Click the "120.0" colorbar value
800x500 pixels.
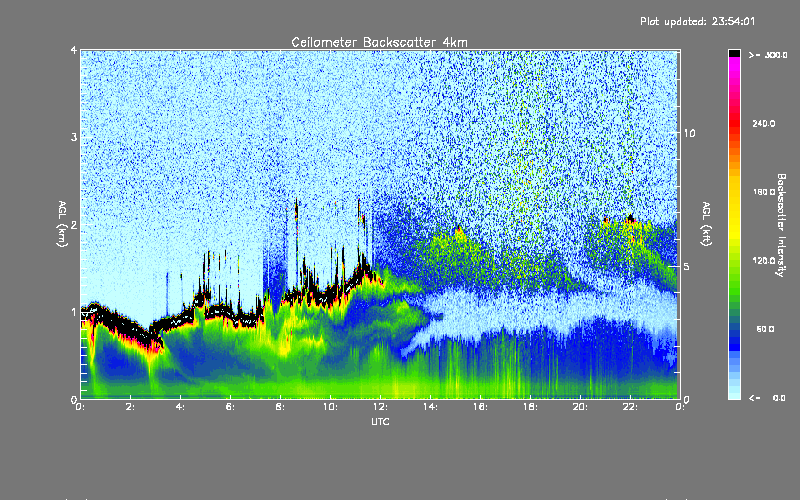click(764, 260)
